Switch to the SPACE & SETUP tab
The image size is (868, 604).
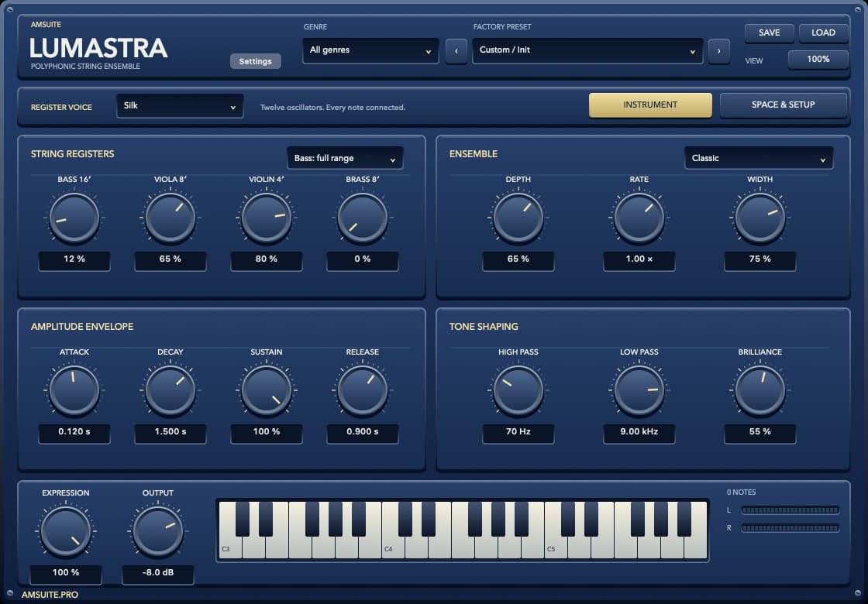(x=783, y=105)
